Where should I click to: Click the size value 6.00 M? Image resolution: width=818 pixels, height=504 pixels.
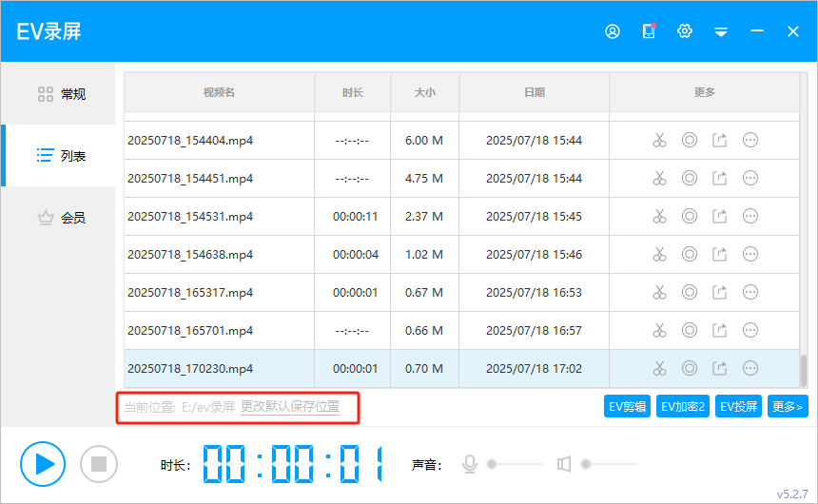[424, 141]
